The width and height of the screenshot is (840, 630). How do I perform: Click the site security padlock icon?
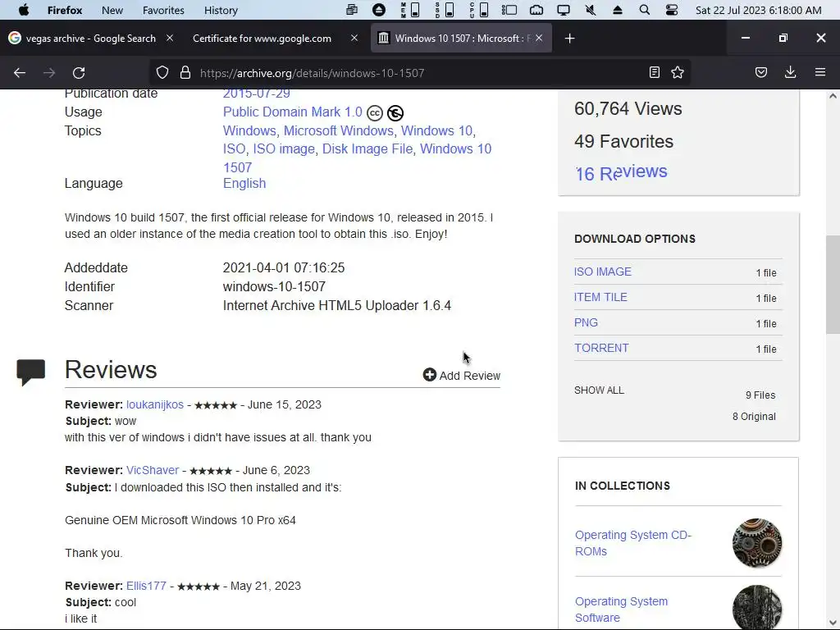185,73
